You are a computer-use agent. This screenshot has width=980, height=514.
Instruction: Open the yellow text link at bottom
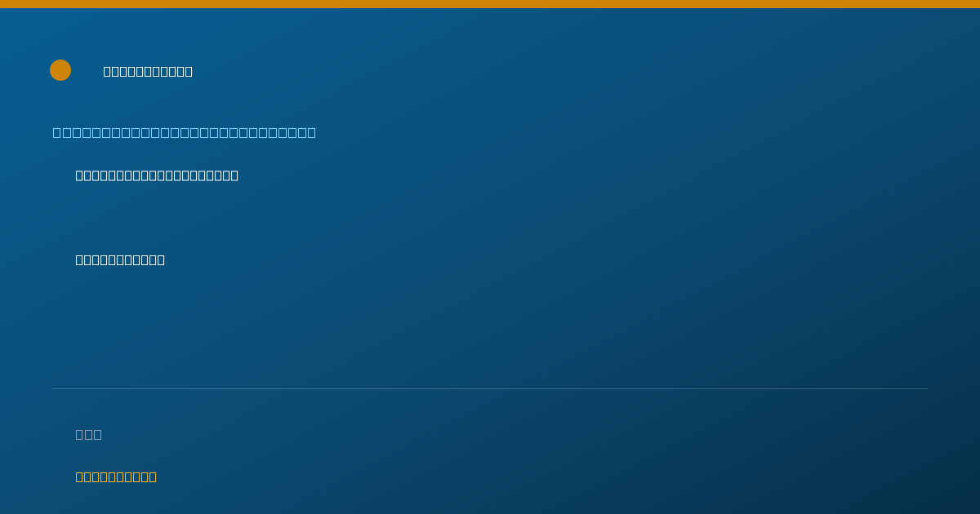(x=116, y=476)
